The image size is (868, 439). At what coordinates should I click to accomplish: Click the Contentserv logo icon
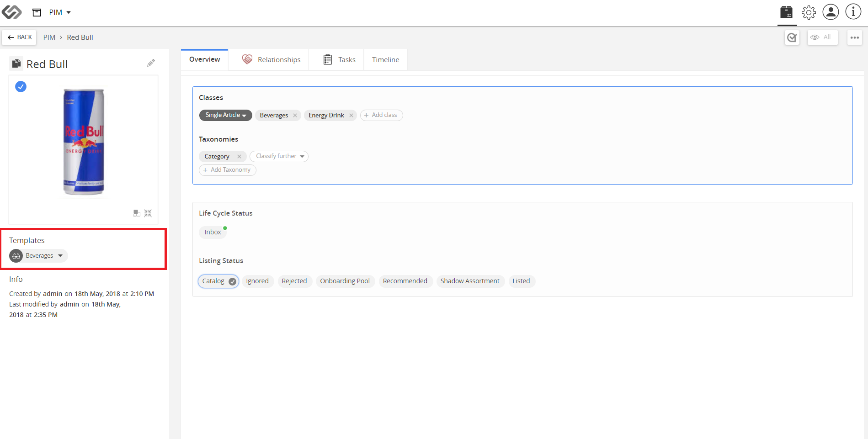(11, 12)
